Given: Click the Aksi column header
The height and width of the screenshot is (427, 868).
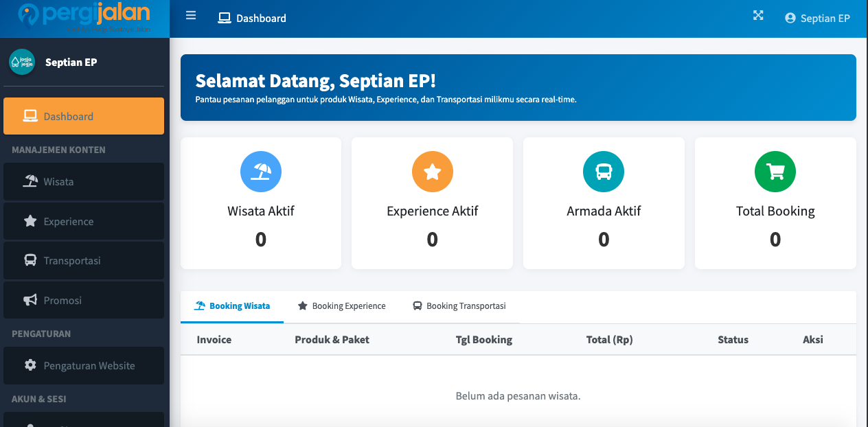Looking at the screenshot, I should [813, 340].
